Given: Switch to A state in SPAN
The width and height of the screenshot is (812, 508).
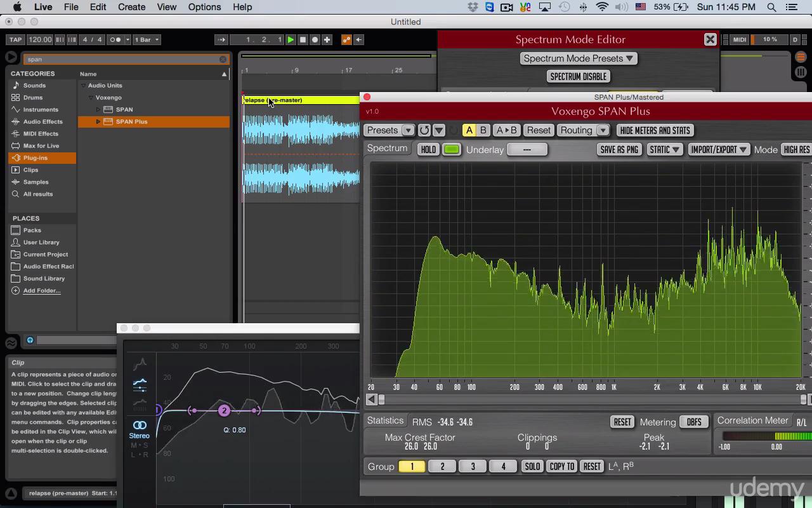Looking at the screenshot, I should pyautogui.click(x=469, y=130).
